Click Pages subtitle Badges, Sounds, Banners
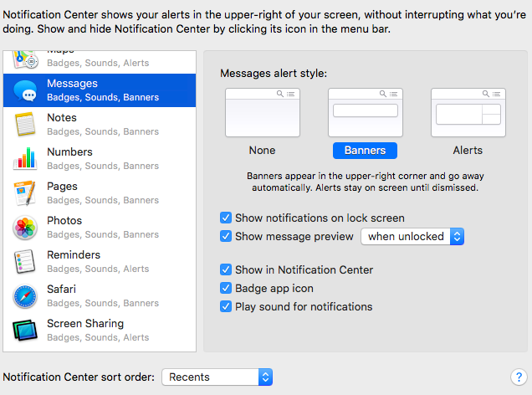 pyautogui.click(x=103, y=200)
